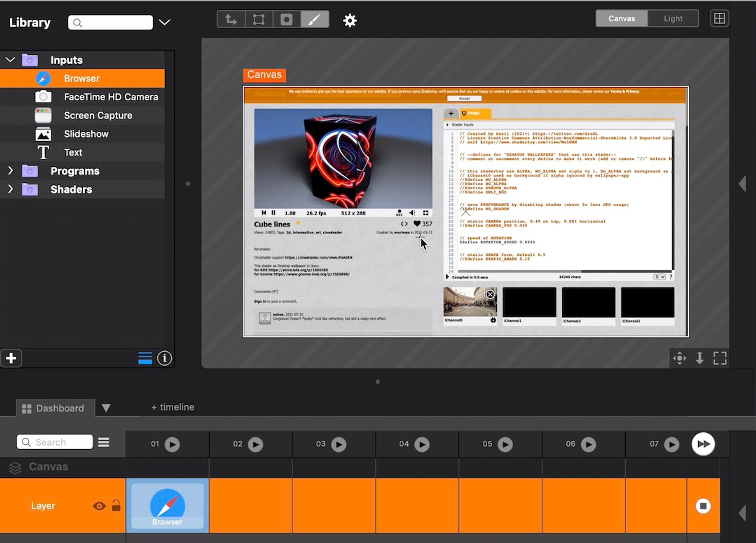This screenshot has height=543, width=756.
Task: Click the info icon in the Library panel
Action: point(164,358)
